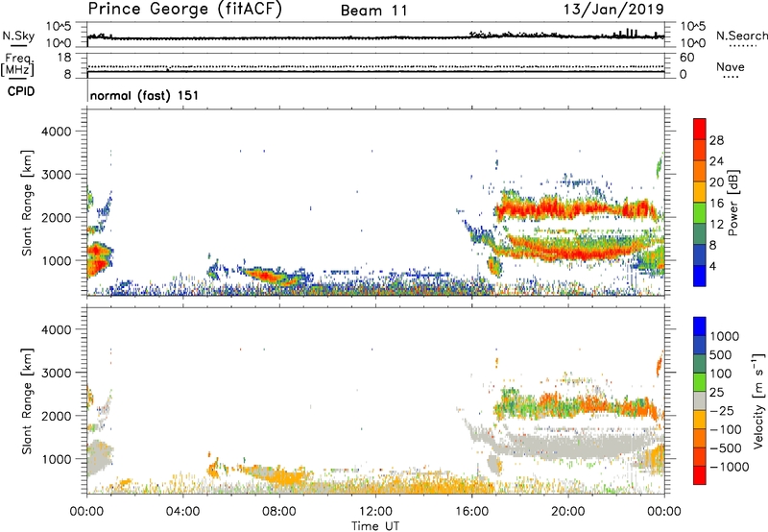The image size is (768, 532).
Task: Click the '20:00' time axis label
Action: [x=567, y=512]
